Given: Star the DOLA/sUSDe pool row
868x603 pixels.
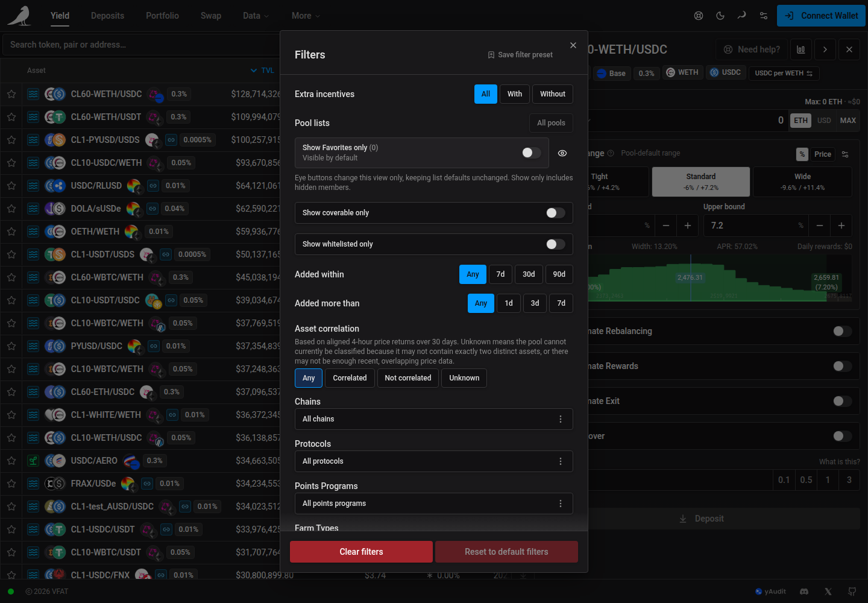Looking at the screenshot, I should point(11,209).
